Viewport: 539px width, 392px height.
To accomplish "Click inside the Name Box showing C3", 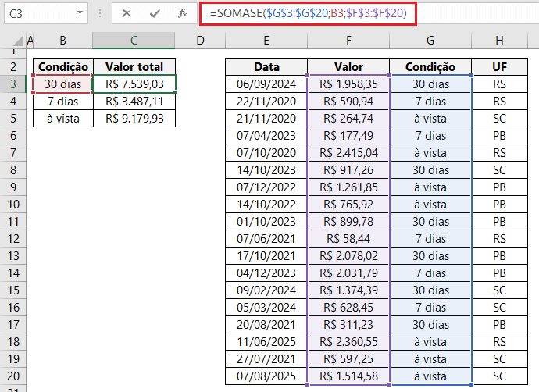I will click(40, 13).
